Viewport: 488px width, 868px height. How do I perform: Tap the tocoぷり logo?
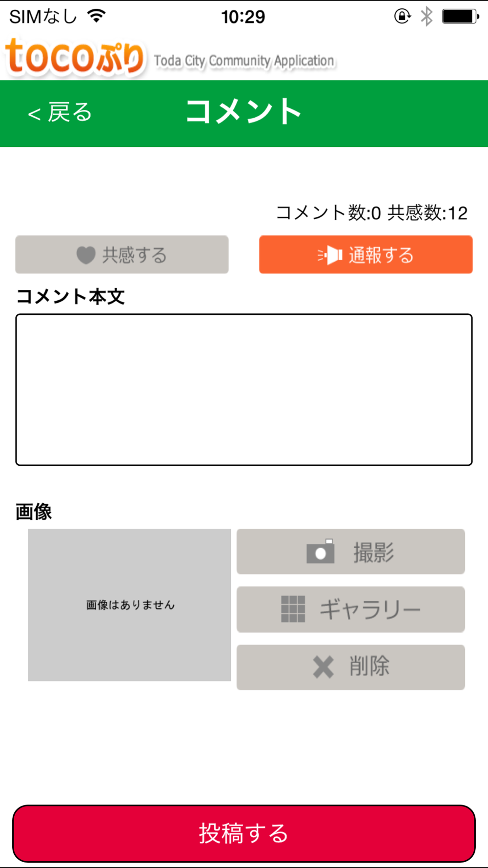tap(75, 58)
